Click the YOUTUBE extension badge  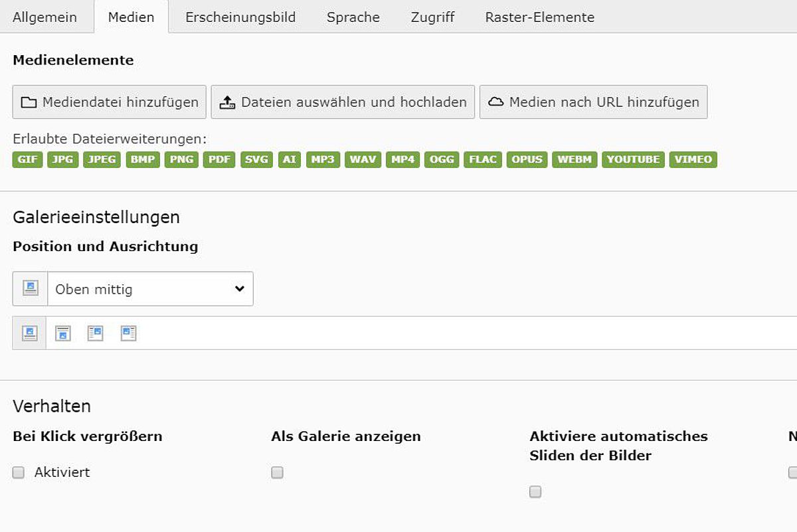click(633, 159)
